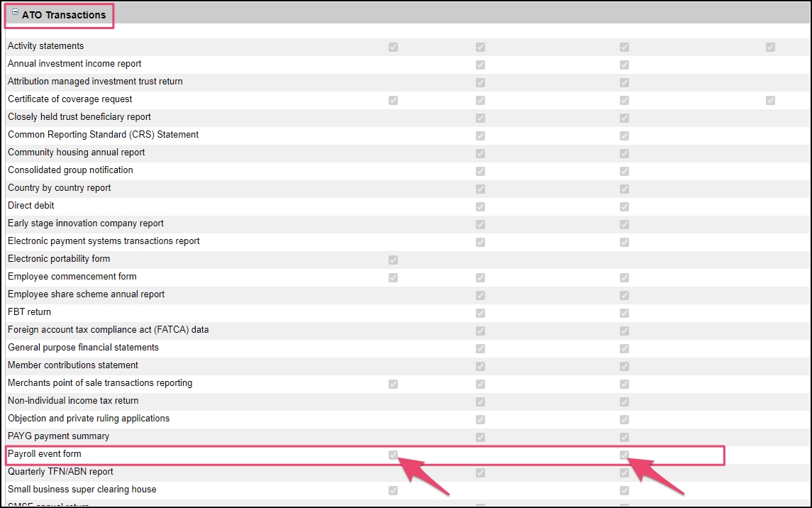Image resolution: width=812 pixels, height=508 pixels.
Task: Toggle second checkbox for Certificate of coverage request
Action: point(480,100)
